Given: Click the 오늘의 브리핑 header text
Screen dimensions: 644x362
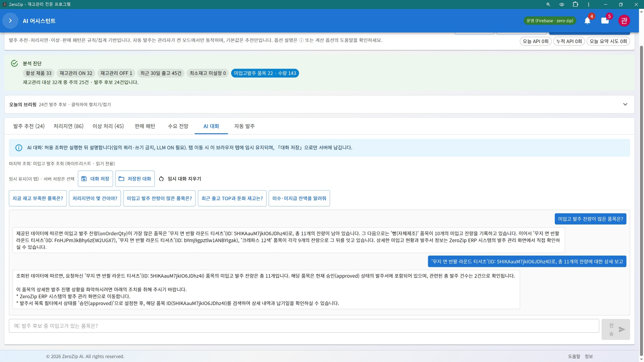Looking at the screenshot, I should (x=23, y=105).
